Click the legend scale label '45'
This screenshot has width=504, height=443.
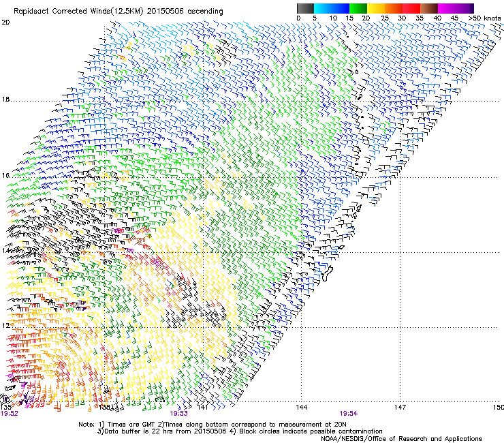(x=454, y=18)
